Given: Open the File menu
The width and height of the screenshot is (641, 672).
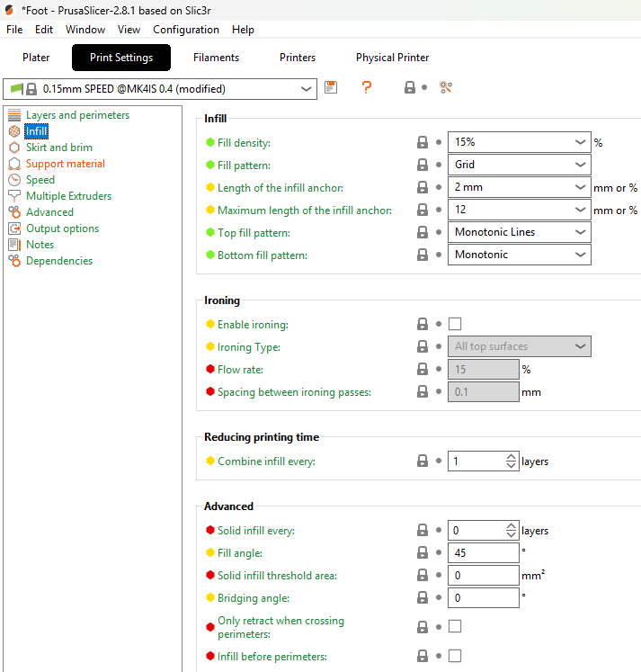Looking at the screenshot, I should tap(14, 30).
